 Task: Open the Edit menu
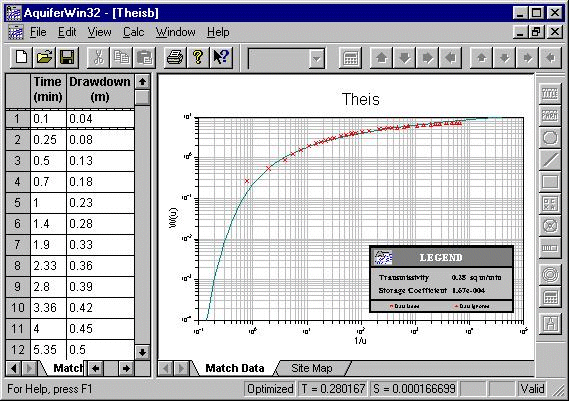coord(67,32)
